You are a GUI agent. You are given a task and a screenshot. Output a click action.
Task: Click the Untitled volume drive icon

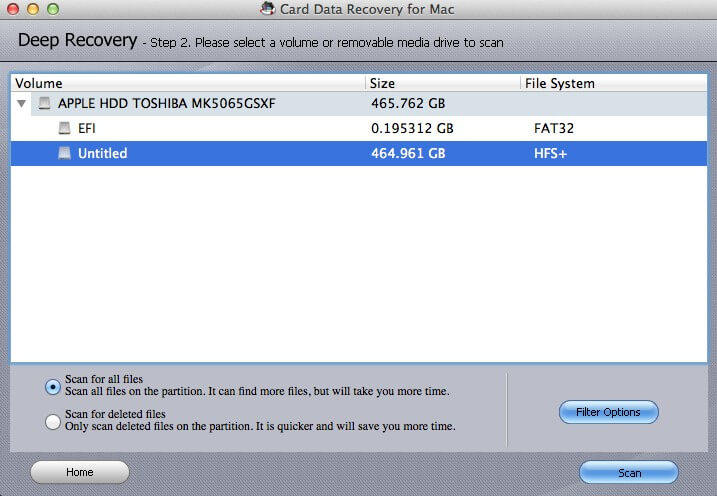[64, 153]
